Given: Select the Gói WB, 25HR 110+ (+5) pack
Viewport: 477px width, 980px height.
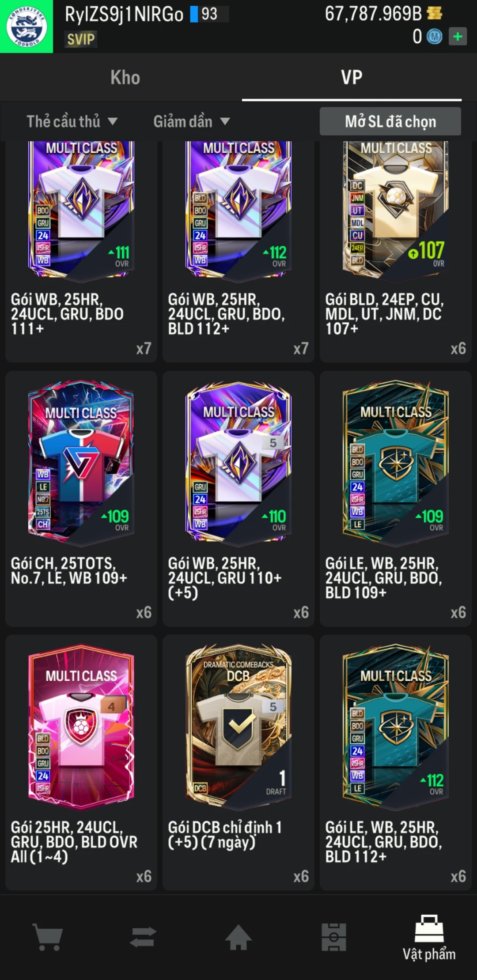Looking at the screenshot, I should [238, 498].
